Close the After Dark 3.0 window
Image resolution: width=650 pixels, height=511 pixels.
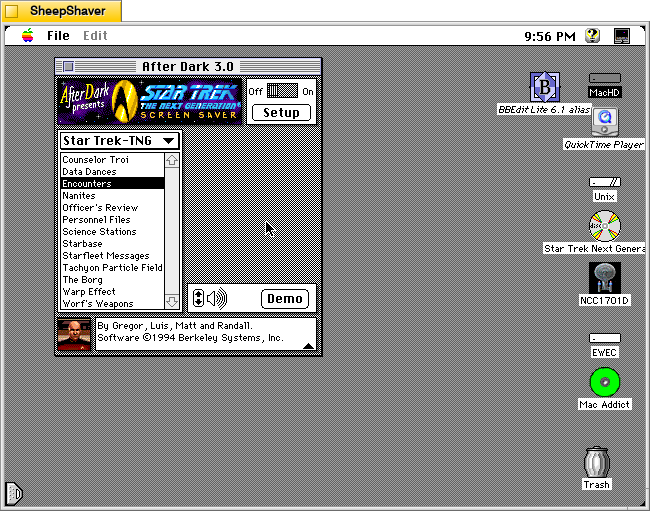69,66
